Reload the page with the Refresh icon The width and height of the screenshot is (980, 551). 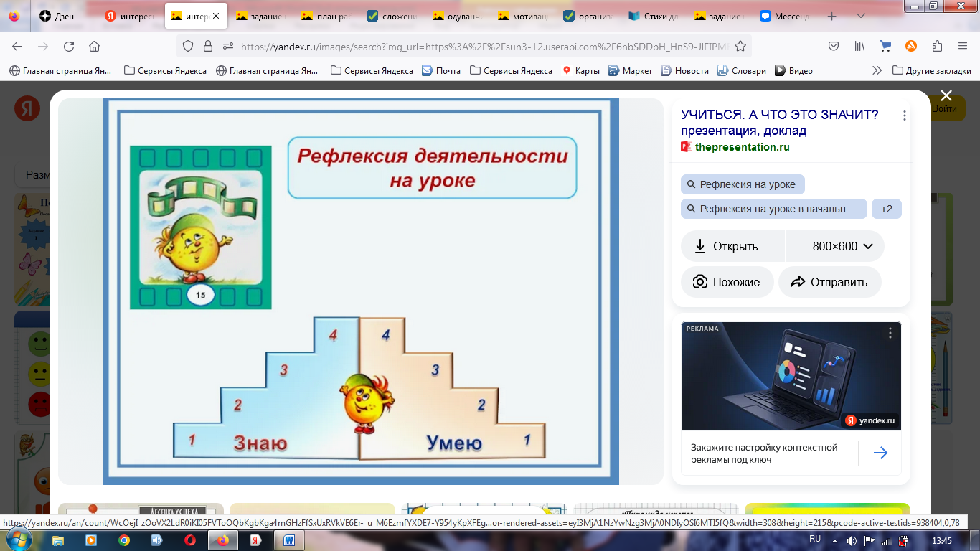(x=69, y=46)
